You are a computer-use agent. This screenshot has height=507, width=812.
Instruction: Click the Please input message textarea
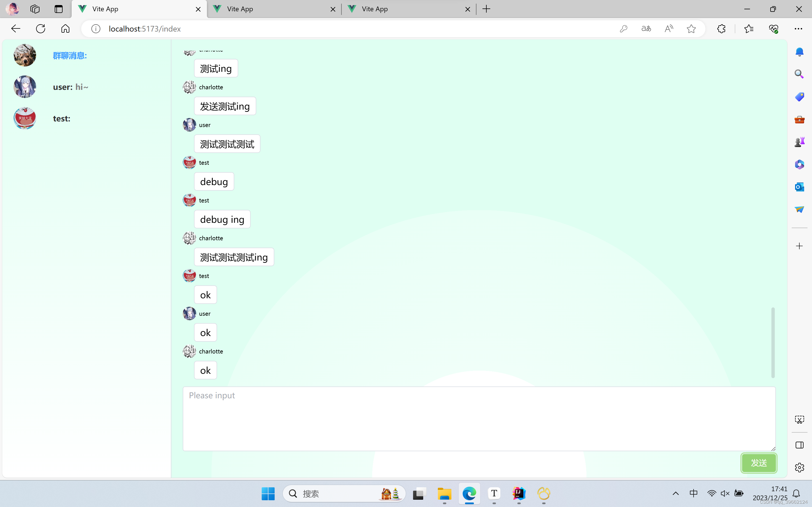tap(478, 419)
